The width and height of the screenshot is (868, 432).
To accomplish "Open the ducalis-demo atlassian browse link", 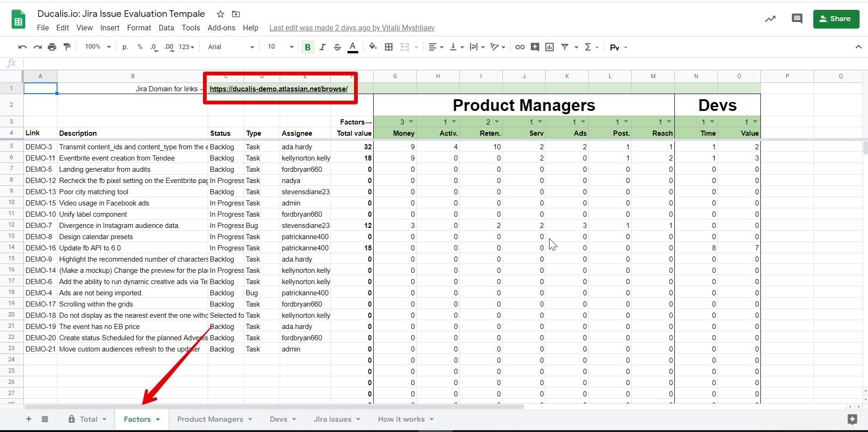I will click(x=278, y=89).
